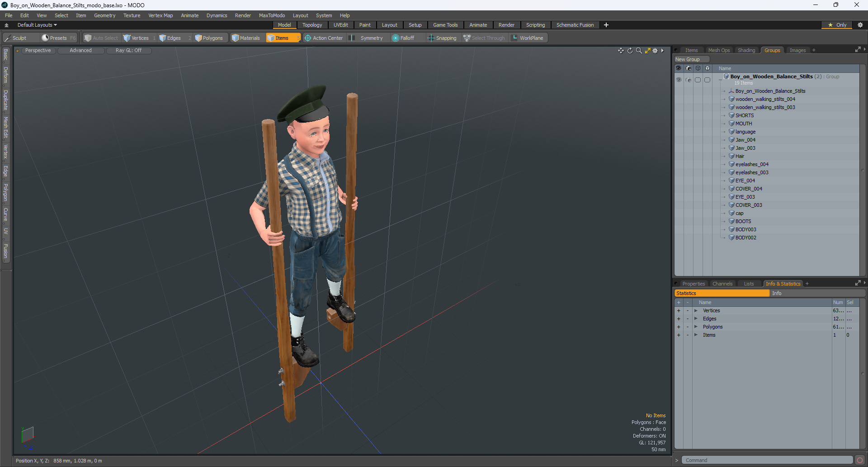This screenshot has width=868, height=467.
Task: Click the New Group button
Action: click(692, 59)
